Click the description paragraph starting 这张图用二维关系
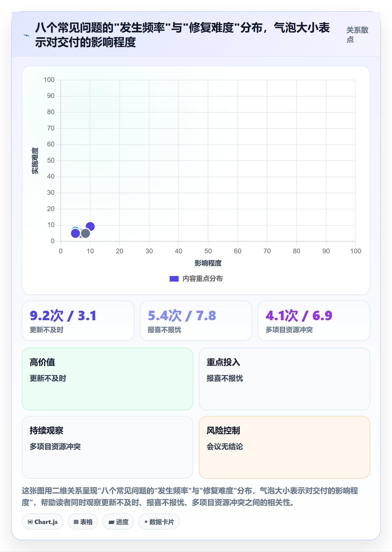This screenshot has height=552, width=392. (190, 497)
